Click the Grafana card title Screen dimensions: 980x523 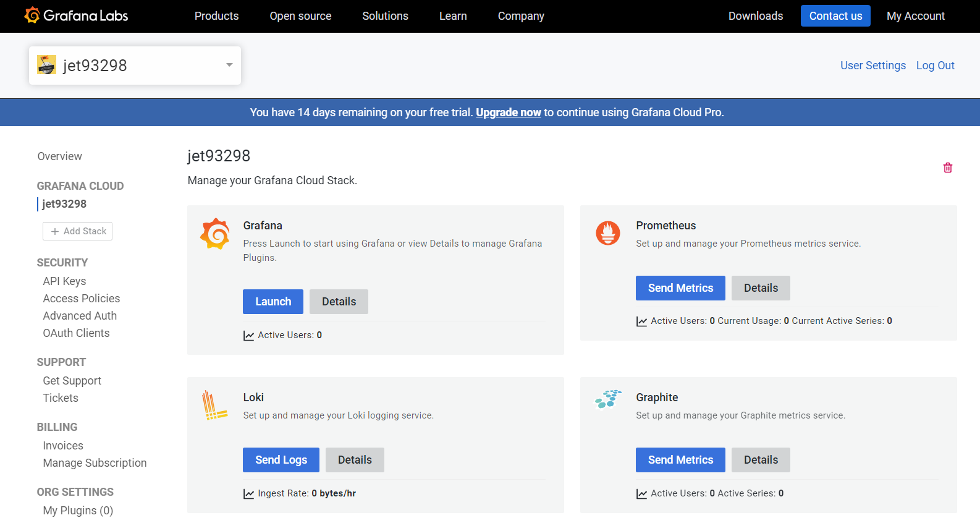[x=263, y=226]
